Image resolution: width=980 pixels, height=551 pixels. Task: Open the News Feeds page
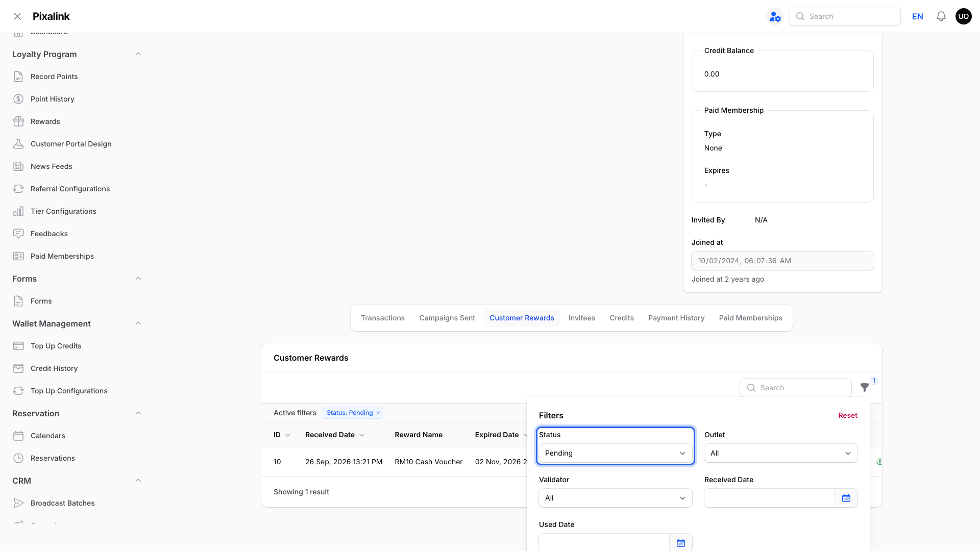point(52,166)
